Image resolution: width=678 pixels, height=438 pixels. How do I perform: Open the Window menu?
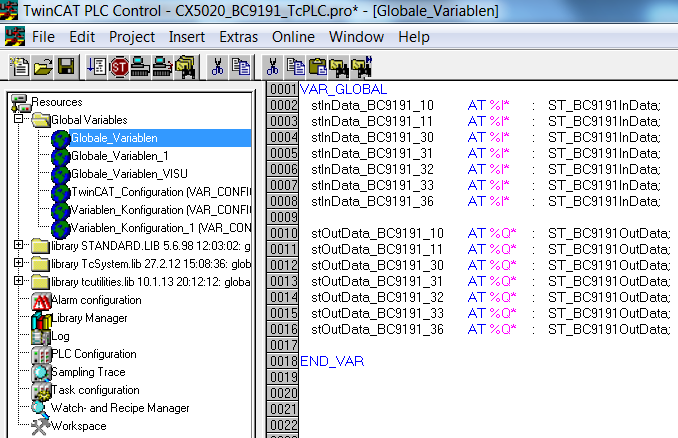tap(356, 37)
